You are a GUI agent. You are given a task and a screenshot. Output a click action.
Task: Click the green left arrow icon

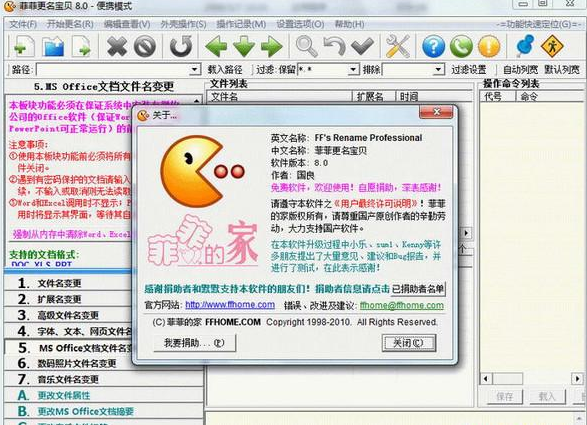point(216,46)
